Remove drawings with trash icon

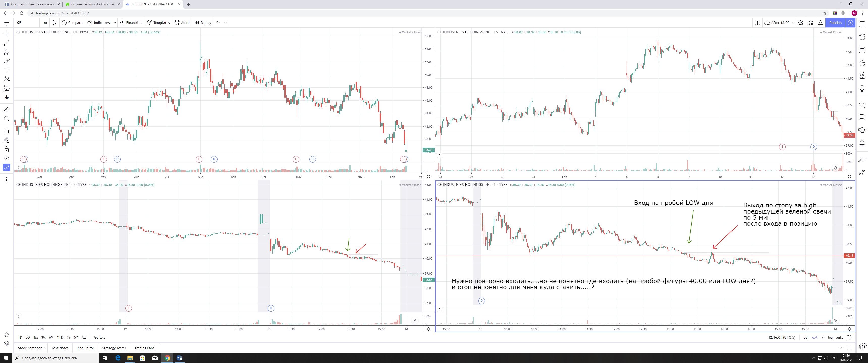(x=6, y=180)
